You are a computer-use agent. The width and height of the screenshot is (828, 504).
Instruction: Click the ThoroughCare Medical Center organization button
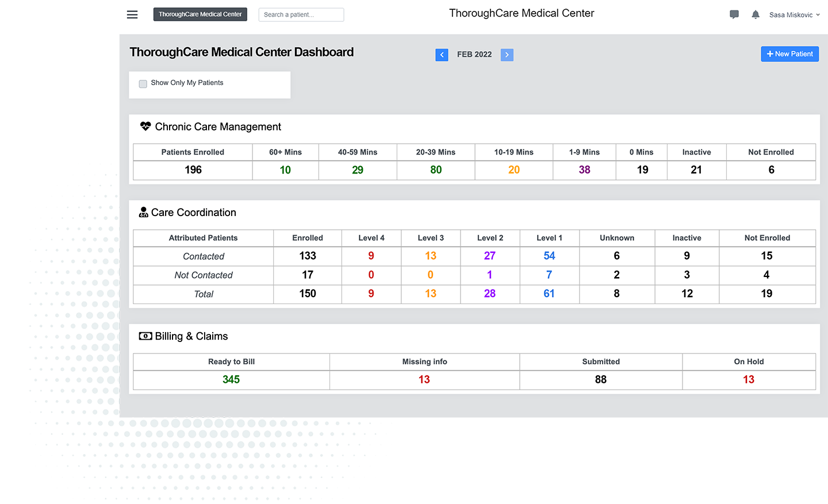pos(200,14)
